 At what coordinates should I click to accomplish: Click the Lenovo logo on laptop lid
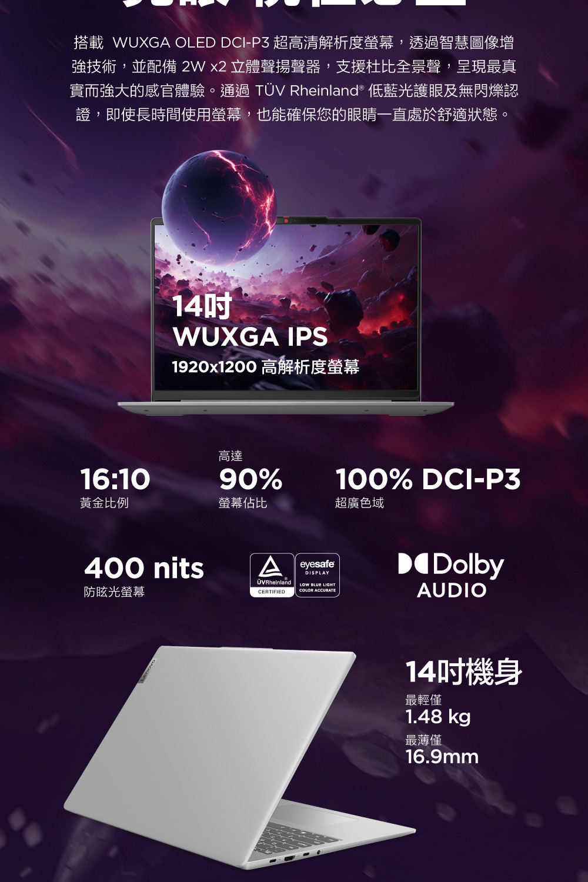coord(148,670)
